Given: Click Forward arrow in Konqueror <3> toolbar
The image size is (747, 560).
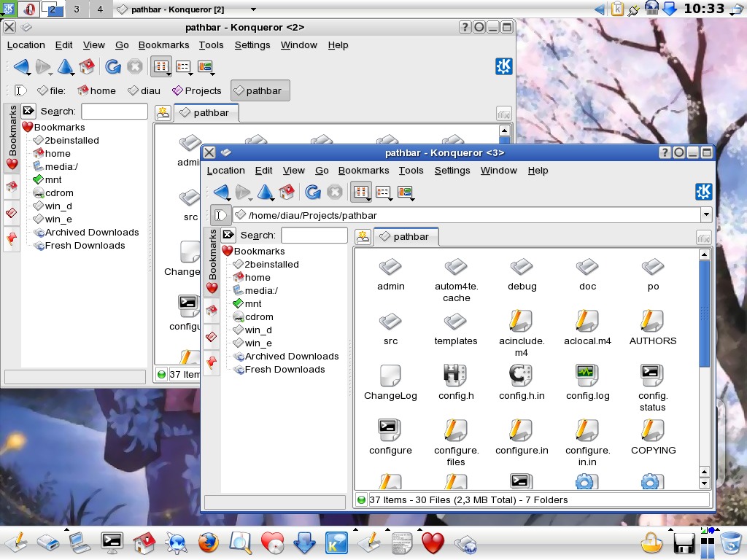Looking at the screenshot, I should [x=242, y=192].
